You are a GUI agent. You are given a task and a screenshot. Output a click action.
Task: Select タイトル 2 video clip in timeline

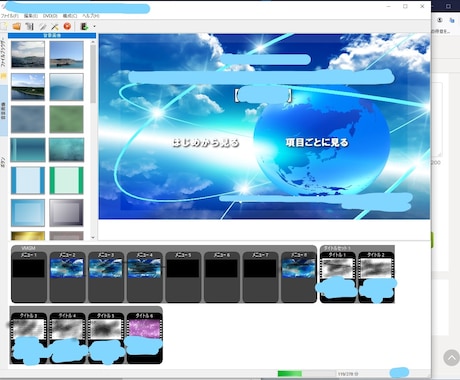coord(376,277)
